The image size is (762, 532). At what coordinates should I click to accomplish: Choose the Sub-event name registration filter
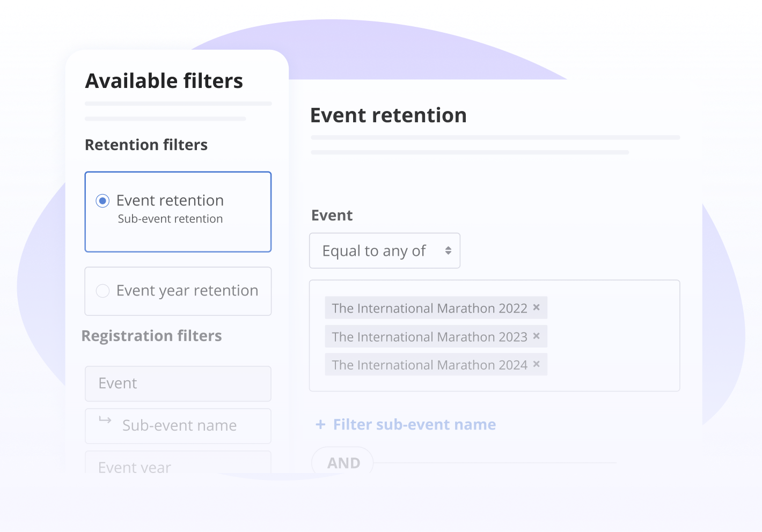coord(179,426)
